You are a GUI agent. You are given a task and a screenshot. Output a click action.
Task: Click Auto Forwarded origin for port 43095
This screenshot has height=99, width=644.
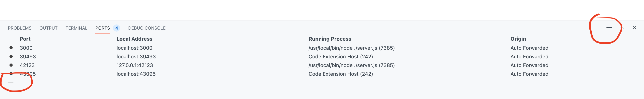point(529,74)
